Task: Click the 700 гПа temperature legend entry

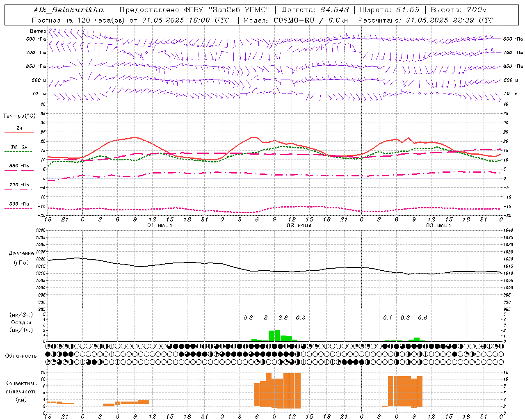Action: [19, 185]
